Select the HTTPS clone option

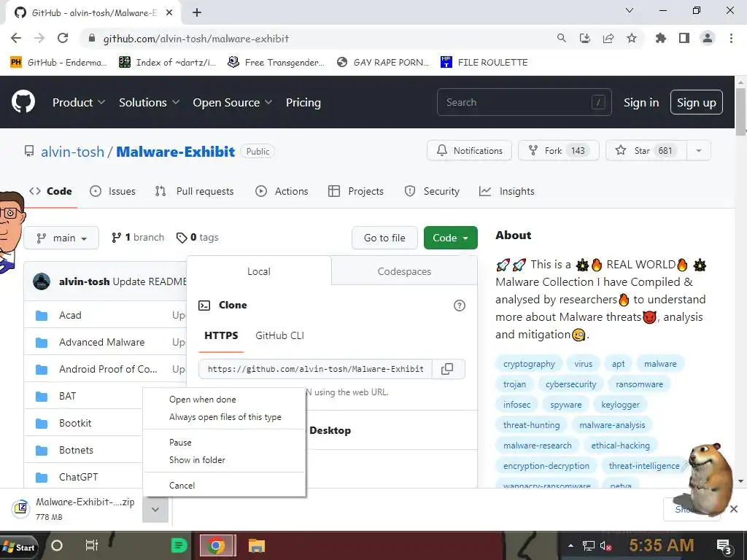click(x=221, y=335)
